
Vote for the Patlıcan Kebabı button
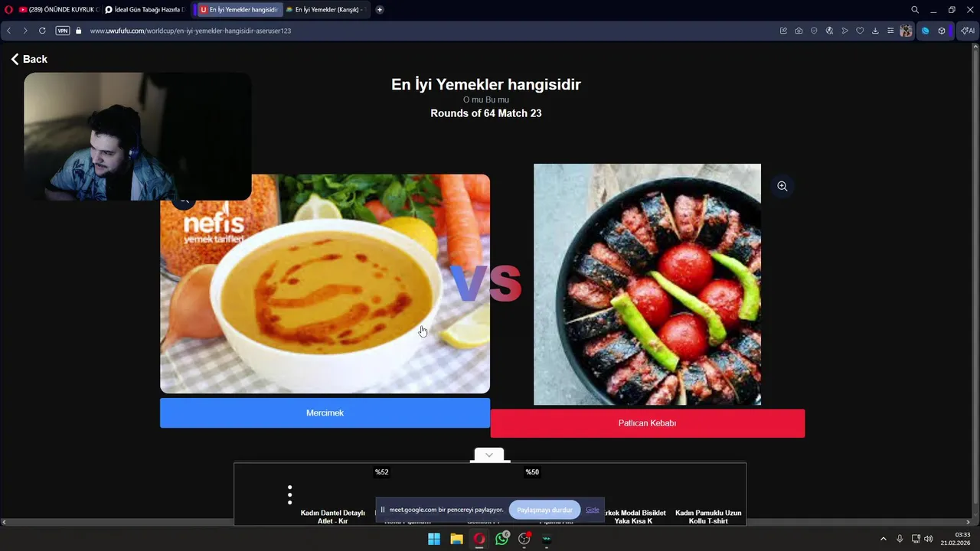tap(647, 423)
